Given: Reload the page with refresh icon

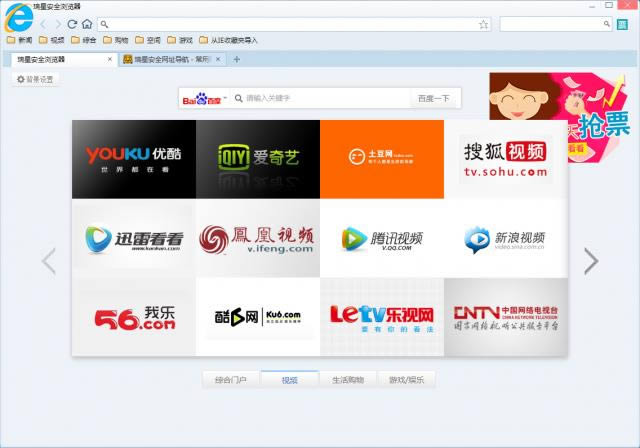Looking at the screenshot, I should (x=72, y=24).
